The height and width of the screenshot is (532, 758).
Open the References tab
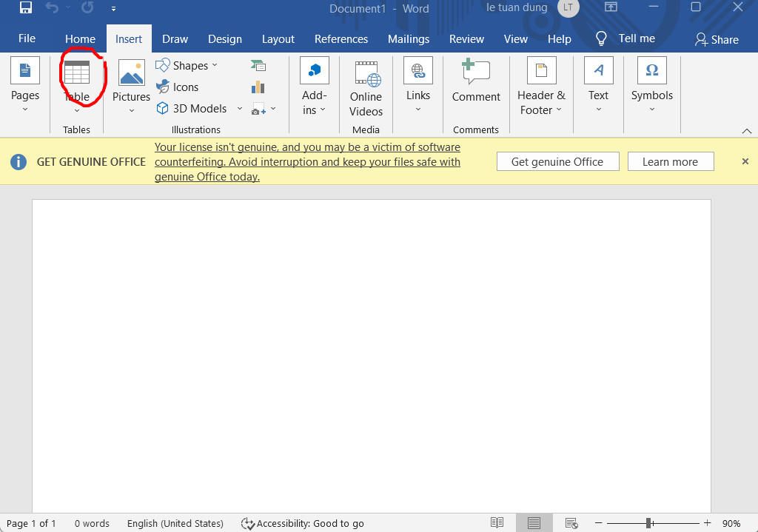click(341, 39)
